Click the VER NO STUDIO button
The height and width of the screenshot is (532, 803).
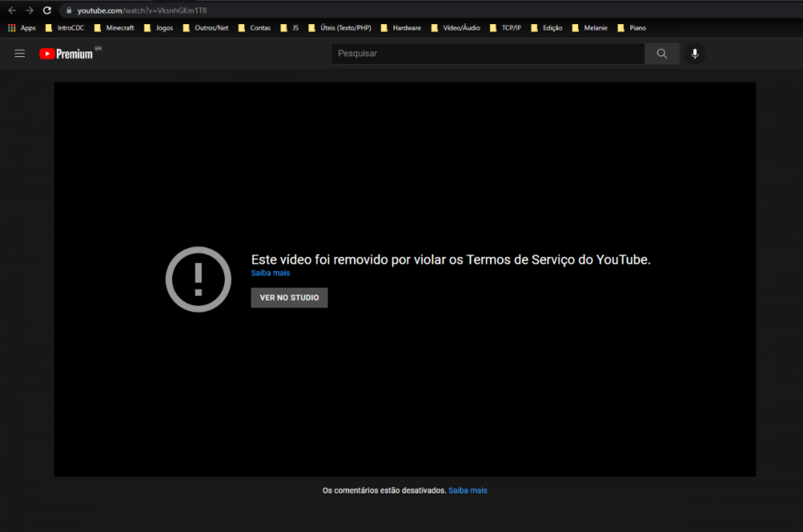[289, 298]
